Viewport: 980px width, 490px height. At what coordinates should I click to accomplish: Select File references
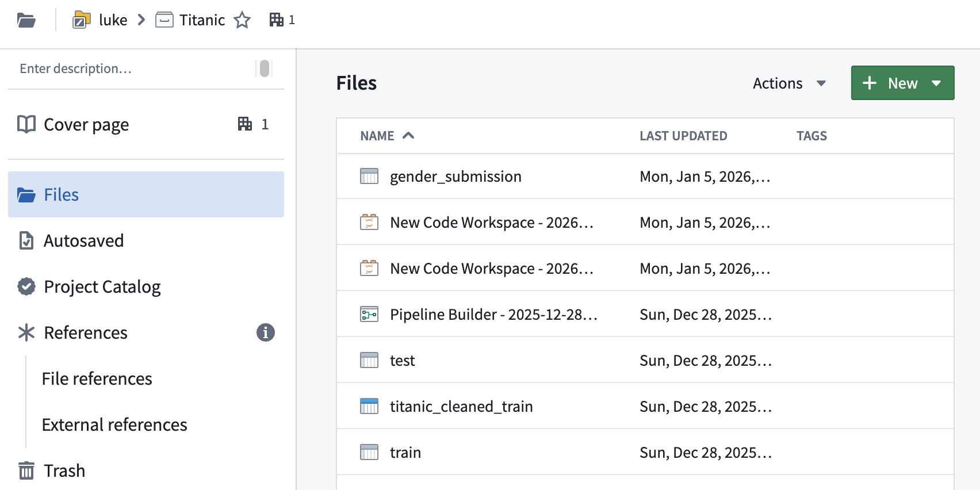[x=97, y=378]
